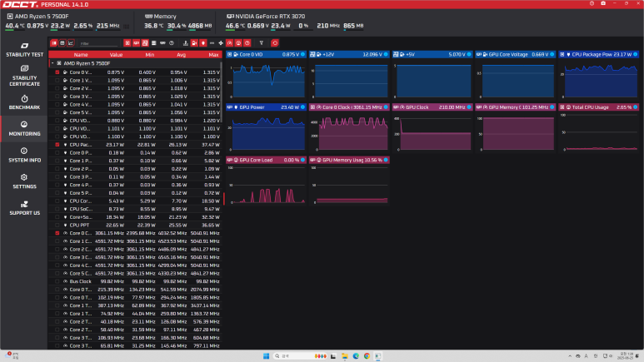Image resolution: width=644 pixels, height=362 pixels.
Task: Sort sensor table by Max column
Action: click(213, 55)
